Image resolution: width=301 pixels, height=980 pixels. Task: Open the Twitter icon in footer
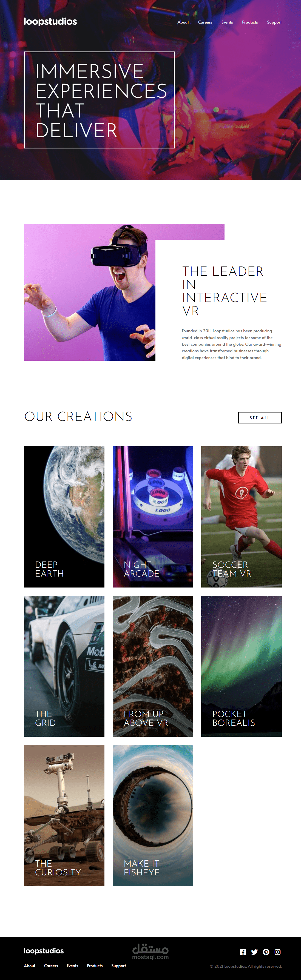[x=255, y=952]
